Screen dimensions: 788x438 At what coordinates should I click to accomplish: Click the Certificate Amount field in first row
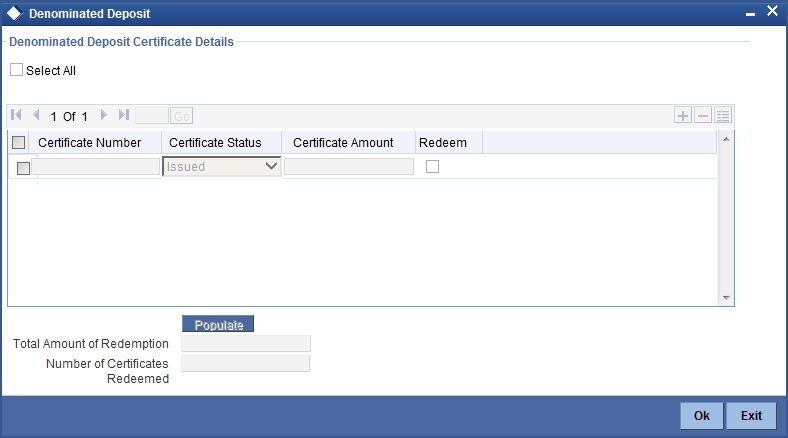coord(349,167)
